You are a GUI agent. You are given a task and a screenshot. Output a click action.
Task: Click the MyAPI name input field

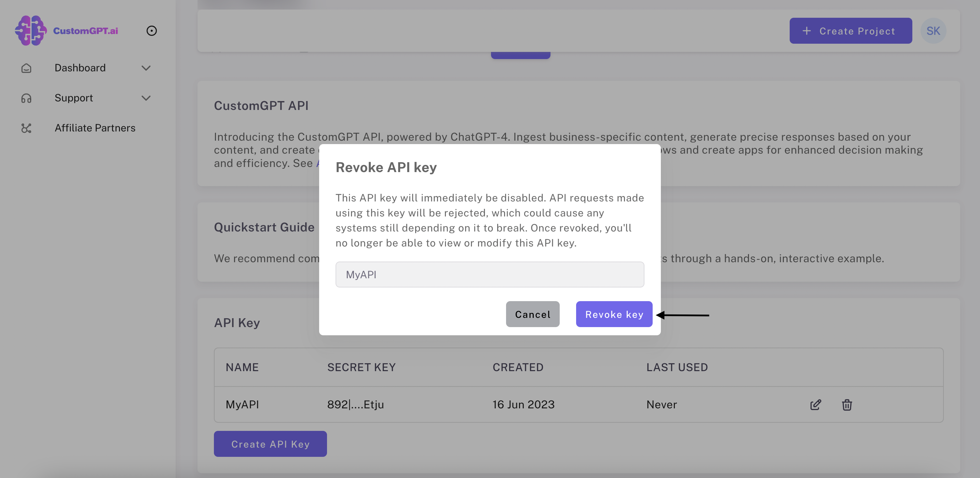pyautogui.click(x=489, y=275)
